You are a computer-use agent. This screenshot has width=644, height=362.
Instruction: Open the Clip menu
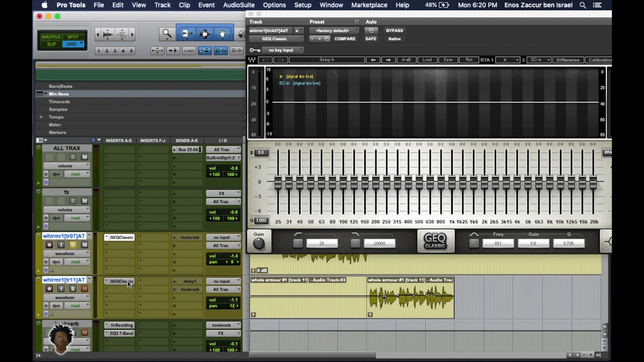(x=184, y=5)
